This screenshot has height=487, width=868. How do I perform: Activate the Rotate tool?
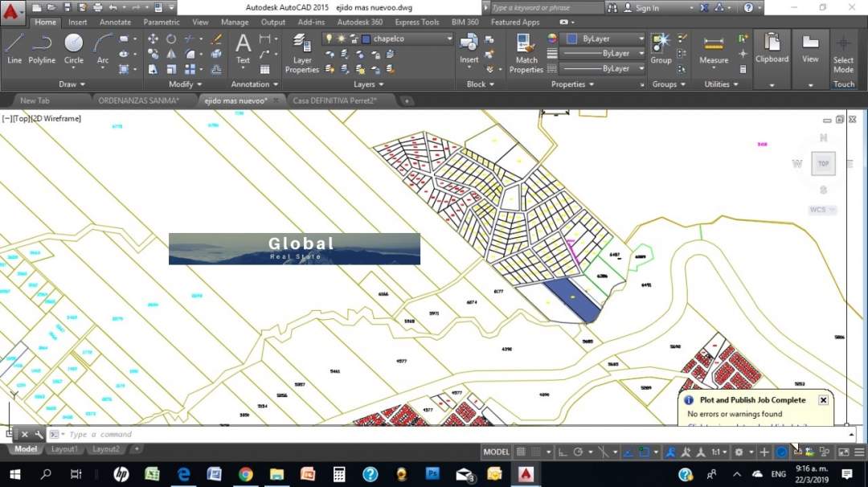pos(172,39)
